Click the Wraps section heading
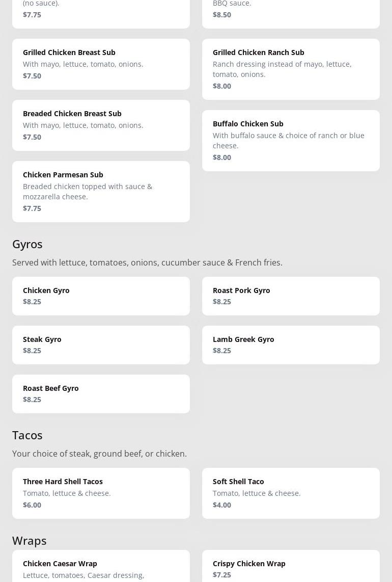This screenshot has width=392, height=582. [x=30, y=541]
